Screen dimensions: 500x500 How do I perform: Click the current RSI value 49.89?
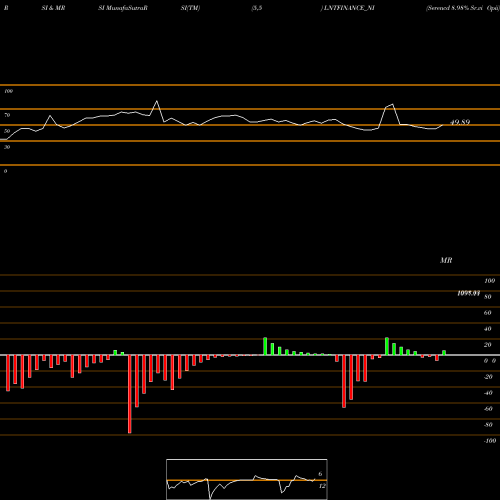[460, 122]
